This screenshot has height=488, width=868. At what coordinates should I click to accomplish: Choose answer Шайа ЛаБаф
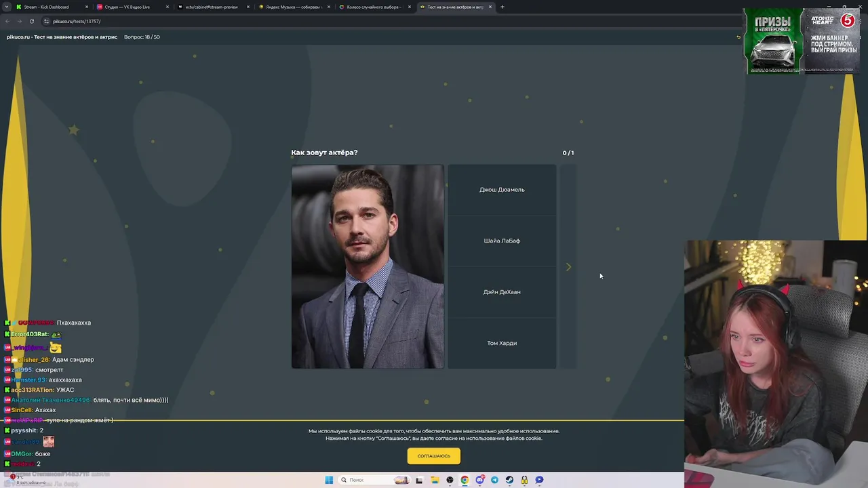point(502,241)
